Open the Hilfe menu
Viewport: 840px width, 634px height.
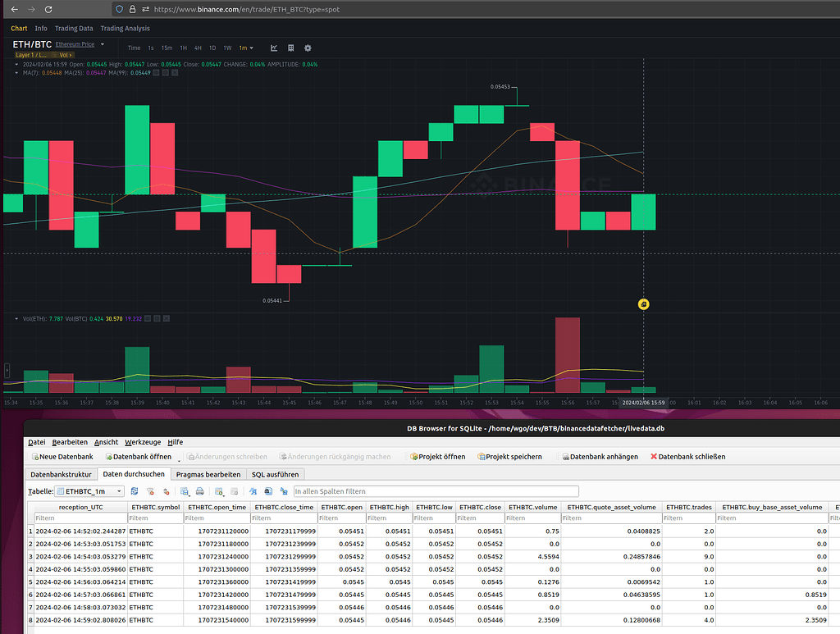(176, 442)
